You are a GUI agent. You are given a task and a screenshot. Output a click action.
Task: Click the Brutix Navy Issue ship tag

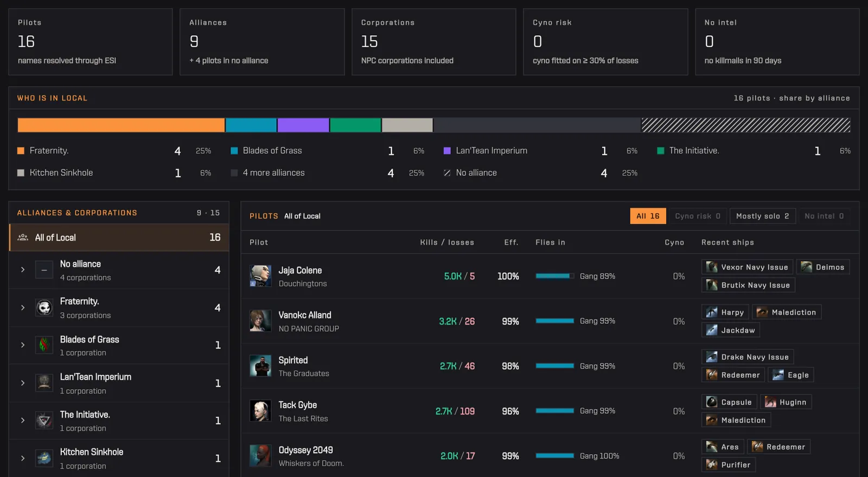pos(748,285)
